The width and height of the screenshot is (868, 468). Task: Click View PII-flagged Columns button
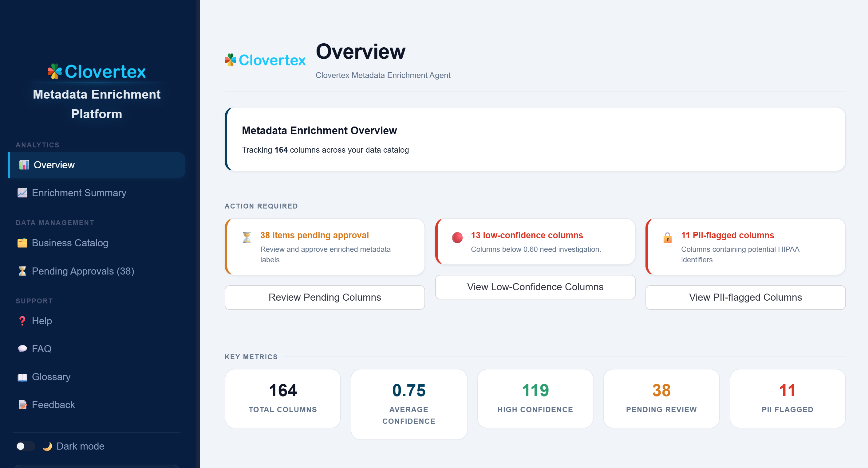[x=745, y=297]
